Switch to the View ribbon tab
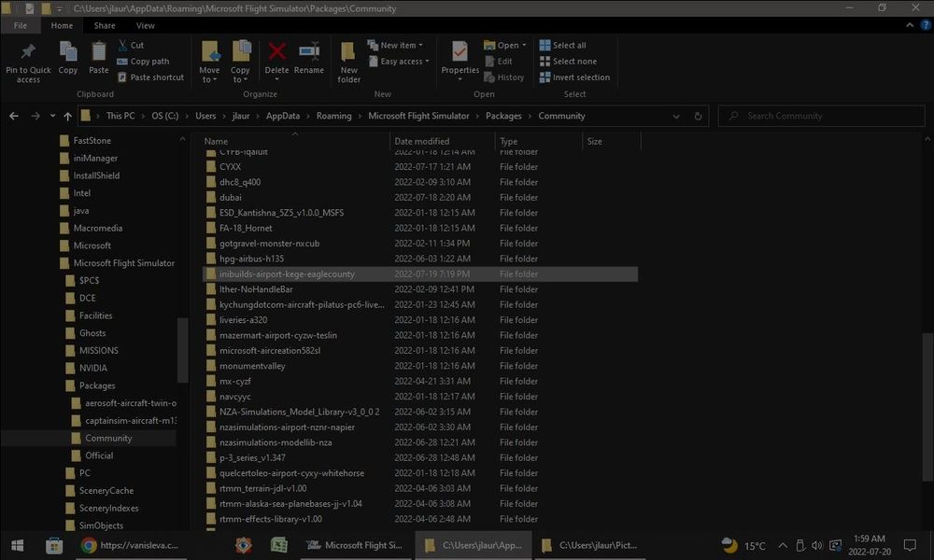The height and width of the screenshot is (560, 934). click(x=146, y=26)
